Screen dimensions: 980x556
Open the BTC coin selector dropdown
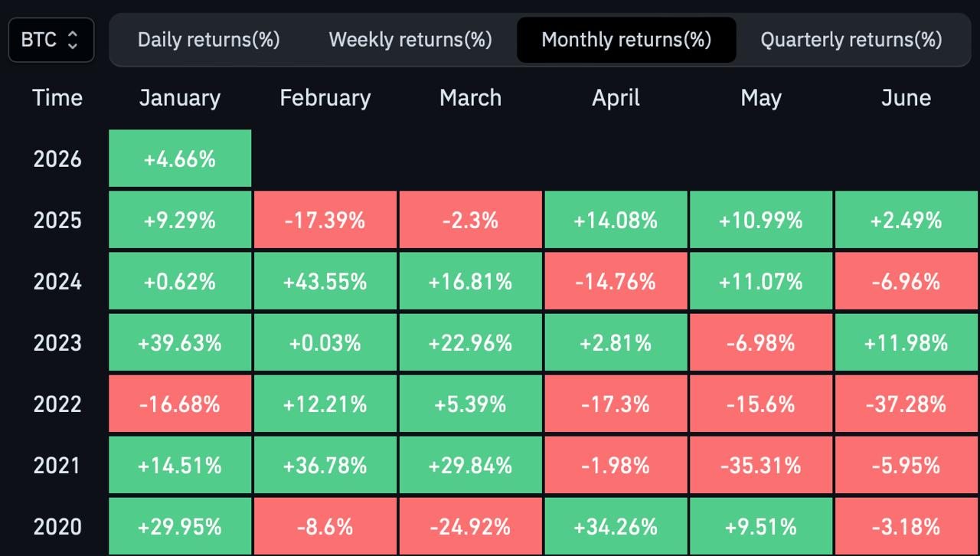pos(51,40)
